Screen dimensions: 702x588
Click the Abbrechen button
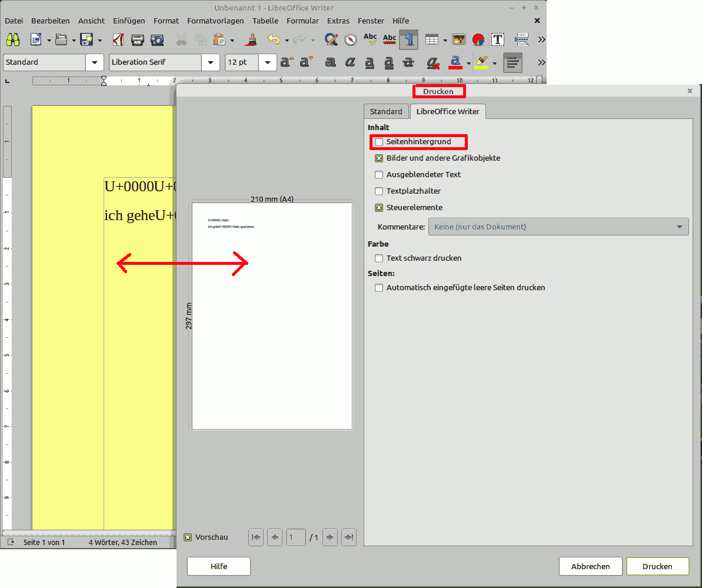point(591,566)
